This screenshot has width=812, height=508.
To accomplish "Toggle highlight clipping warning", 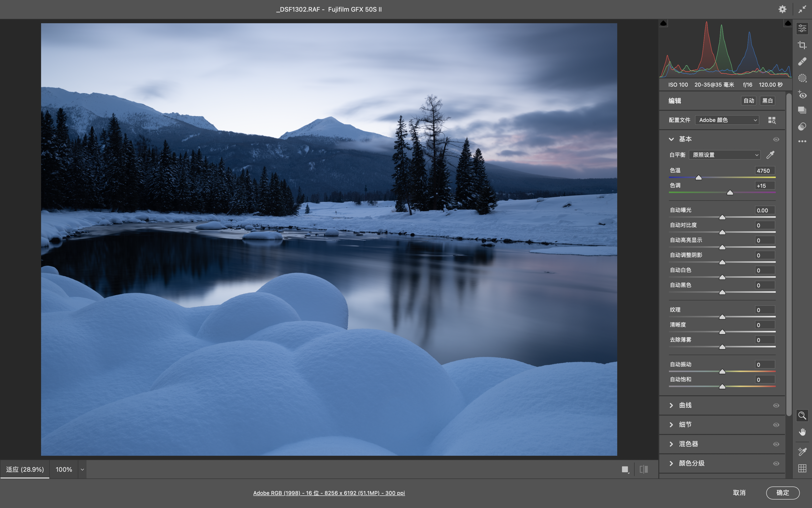I will (x=788, y=23).
